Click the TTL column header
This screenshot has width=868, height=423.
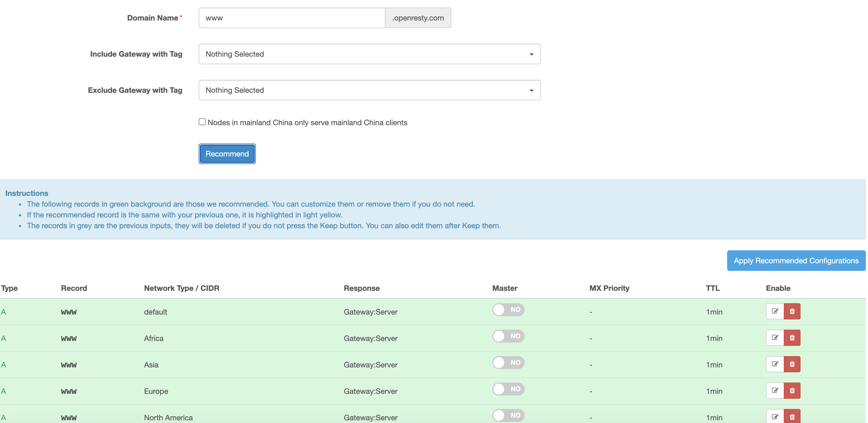point(713,288)
